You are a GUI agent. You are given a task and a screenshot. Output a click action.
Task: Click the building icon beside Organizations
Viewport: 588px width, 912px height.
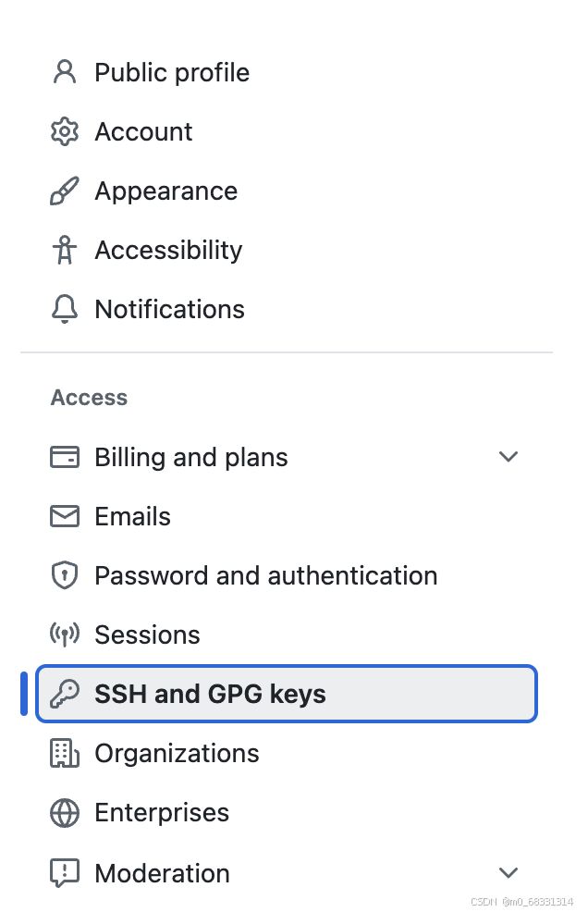(65, 753)
